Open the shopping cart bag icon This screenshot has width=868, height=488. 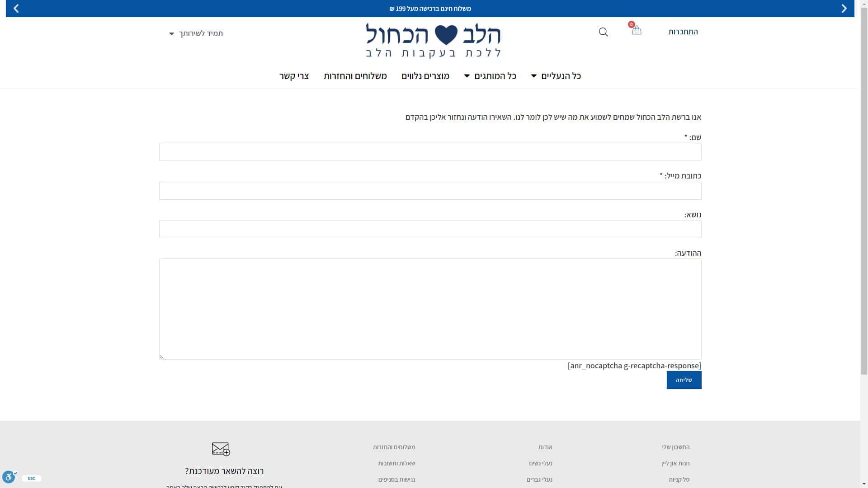click(x=637, y=31)
